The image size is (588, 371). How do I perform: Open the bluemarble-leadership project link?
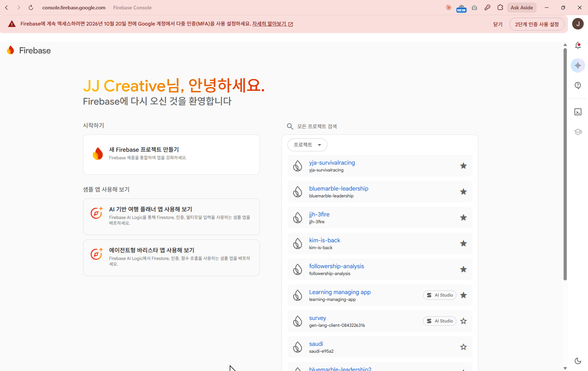point(339,188)
